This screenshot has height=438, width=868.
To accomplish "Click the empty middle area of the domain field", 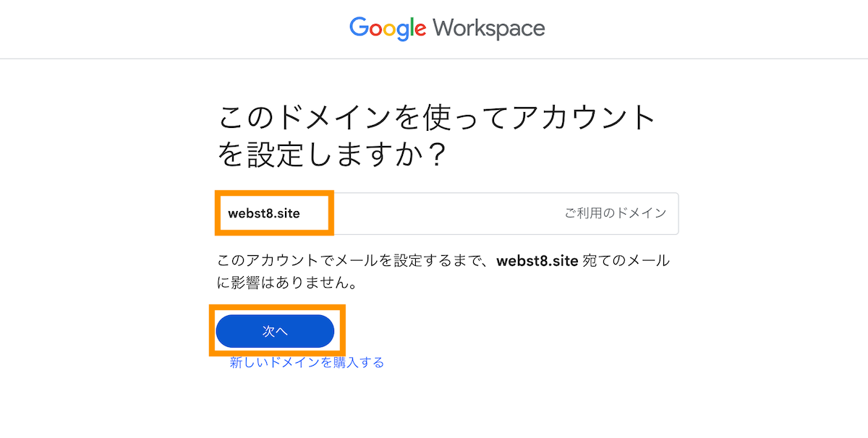I will tap(448, 213).
